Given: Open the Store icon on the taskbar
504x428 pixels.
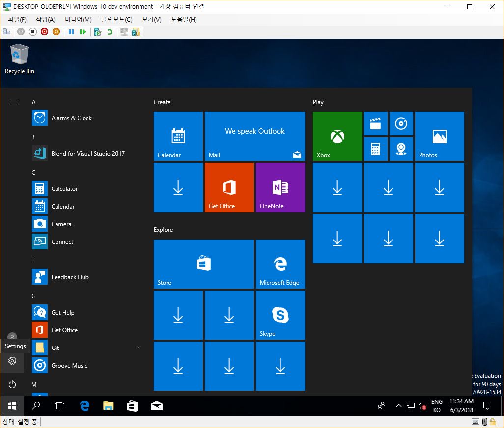Looking at the screenshot, I should pos(132,406).
